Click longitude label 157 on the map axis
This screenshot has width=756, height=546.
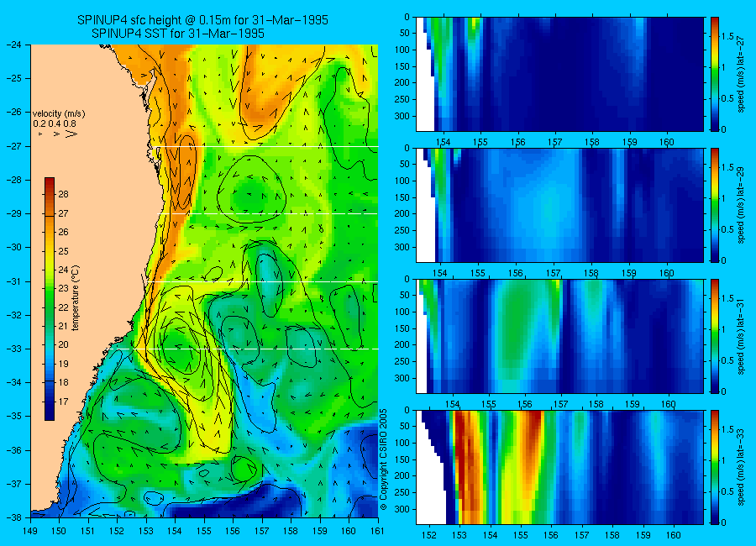tap(262, 531)
